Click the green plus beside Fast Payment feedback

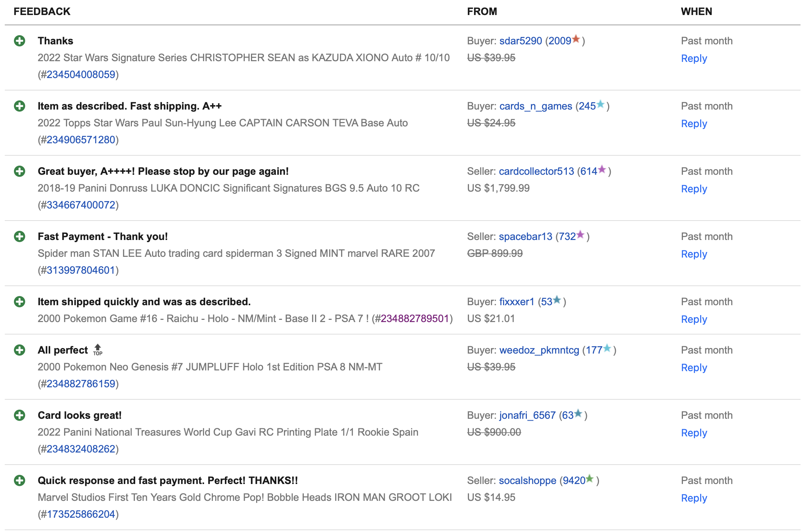point(19,236)
